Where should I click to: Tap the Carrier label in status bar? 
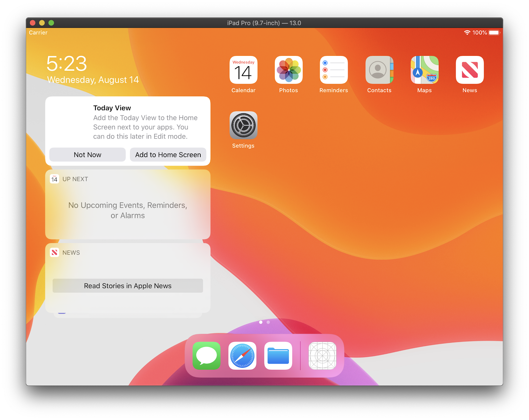pyautogui.click(x=38, y=32)
